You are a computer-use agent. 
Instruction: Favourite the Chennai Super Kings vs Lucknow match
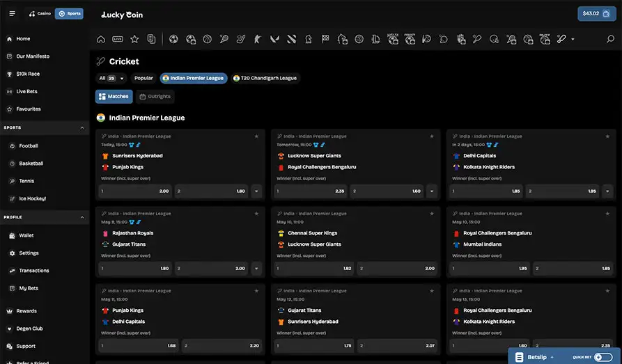tap(432, 214)
